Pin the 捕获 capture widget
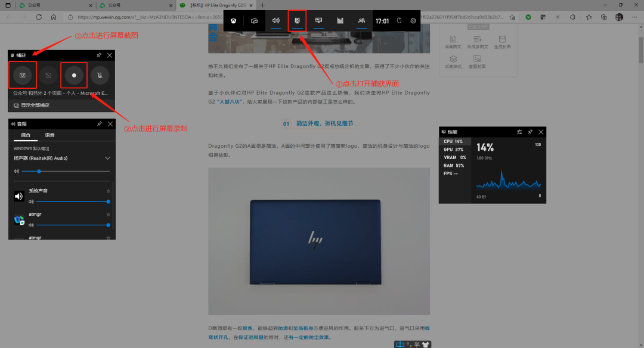The image size is (644, 348). tap(99, 55)
